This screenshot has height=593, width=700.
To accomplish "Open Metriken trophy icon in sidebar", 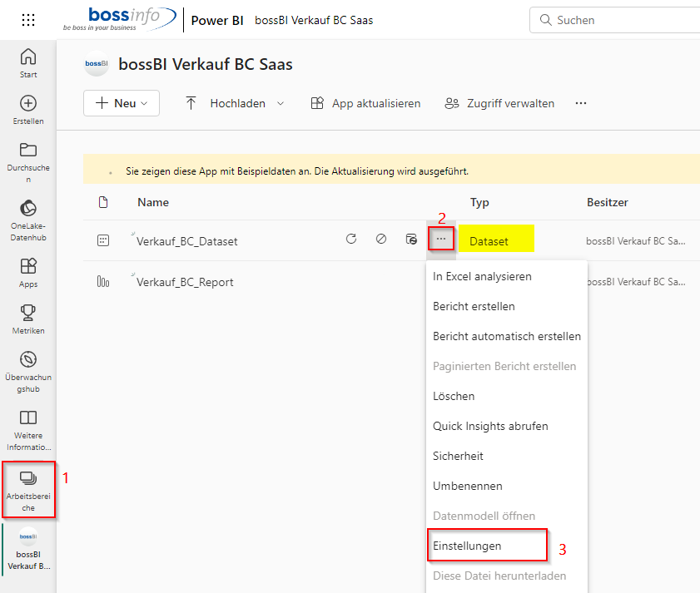I will (x=28, y=319).
